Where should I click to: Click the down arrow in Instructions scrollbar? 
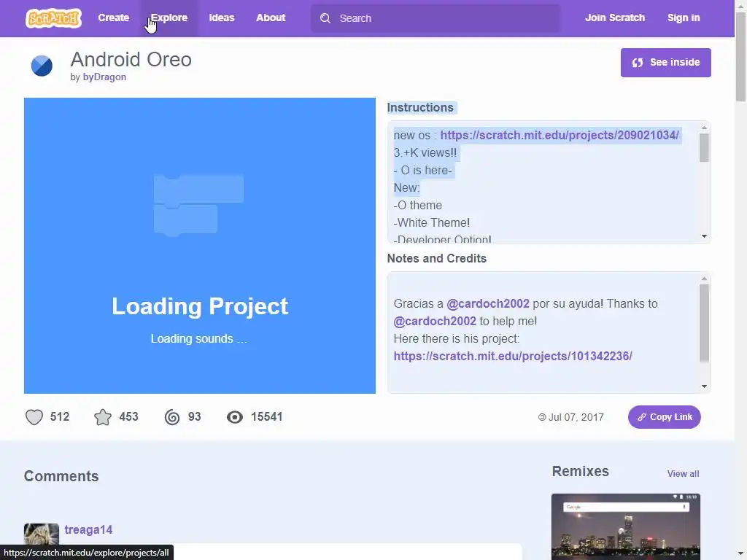pos(704,236)
